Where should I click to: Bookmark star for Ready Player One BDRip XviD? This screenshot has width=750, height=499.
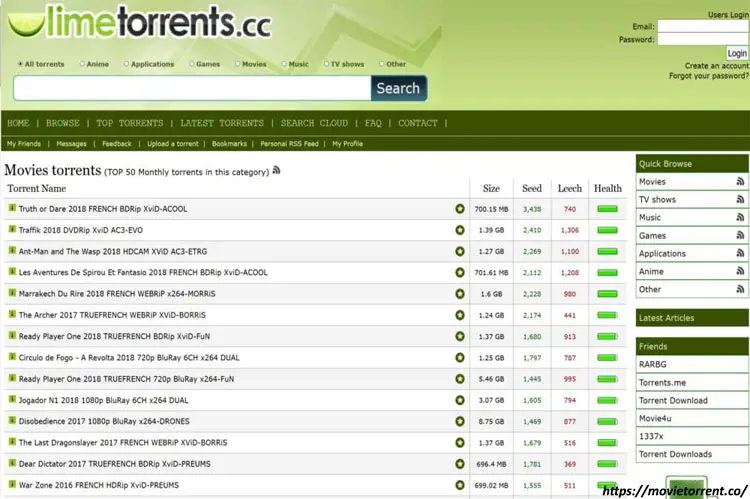tap(460, 336)
